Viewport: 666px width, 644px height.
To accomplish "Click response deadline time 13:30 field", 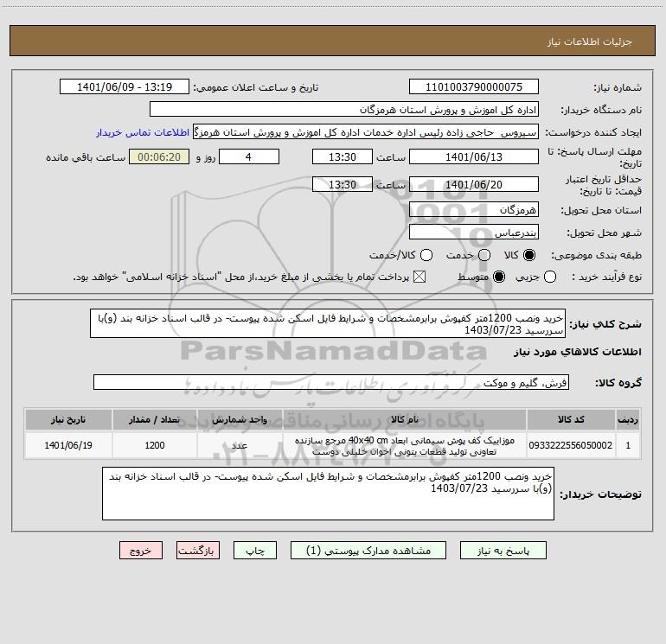I will (x=343, y=156).
